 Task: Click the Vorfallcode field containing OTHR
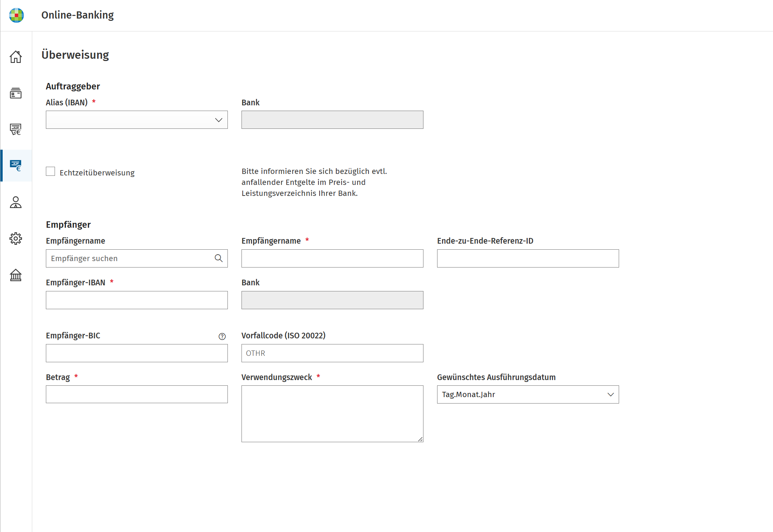tap(332, 353)
